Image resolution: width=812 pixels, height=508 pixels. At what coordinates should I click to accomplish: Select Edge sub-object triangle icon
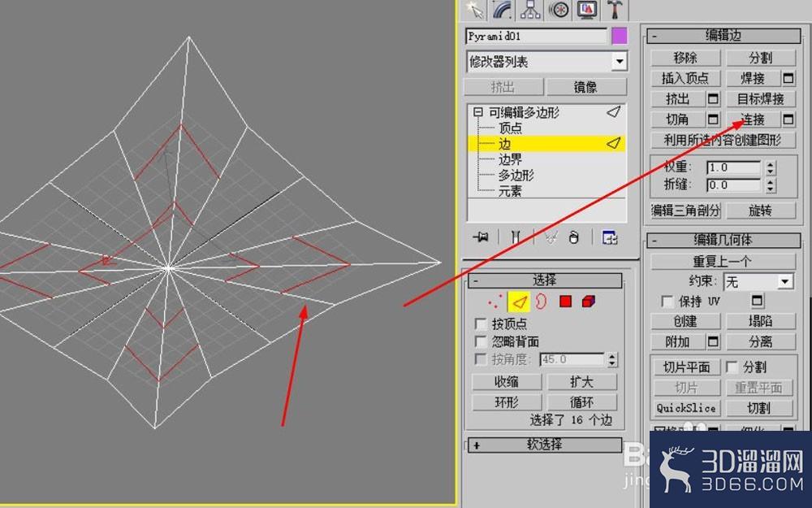pyautogui.click(x=518, y=302)
